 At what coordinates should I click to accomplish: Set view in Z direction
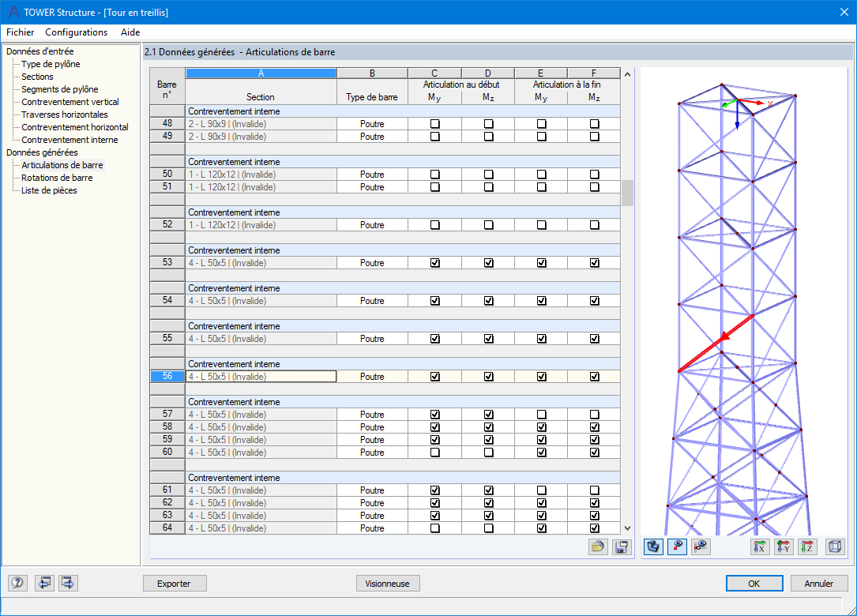pos(806,547)
